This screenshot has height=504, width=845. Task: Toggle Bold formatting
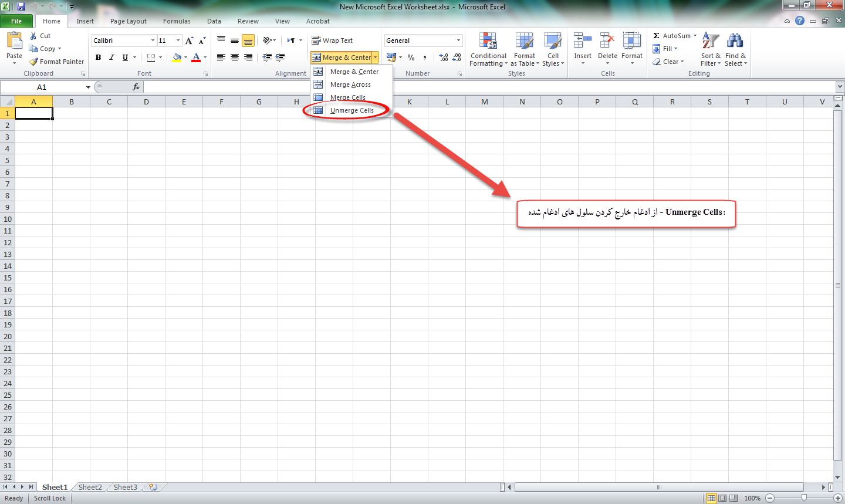tap(98, 57)
